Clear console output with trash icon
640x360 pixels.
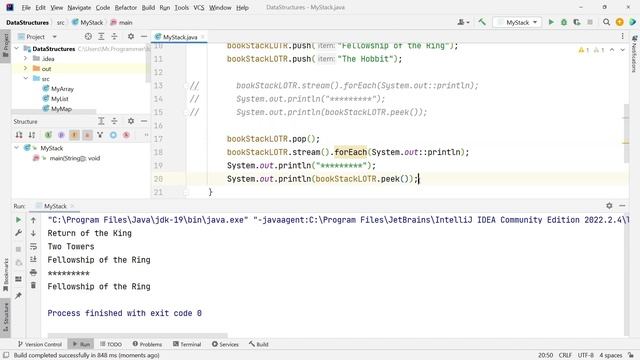(33, 285)
